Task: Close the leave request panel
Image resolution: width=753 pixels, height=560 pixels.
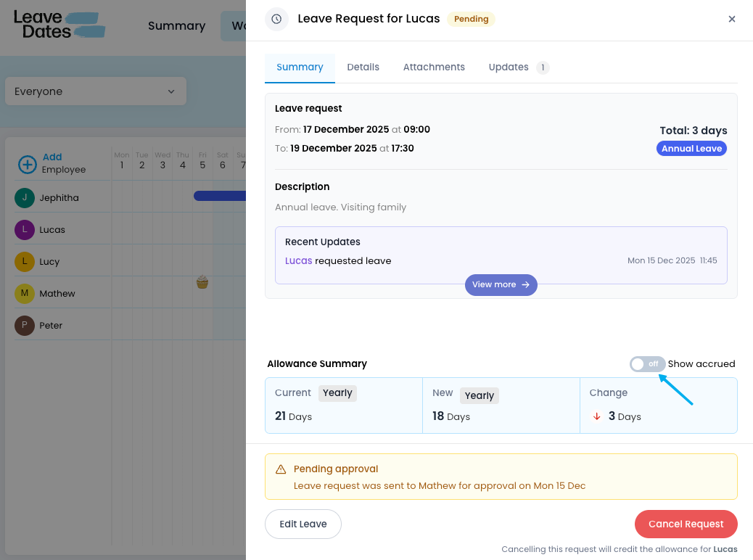Action: coord(732,19)
